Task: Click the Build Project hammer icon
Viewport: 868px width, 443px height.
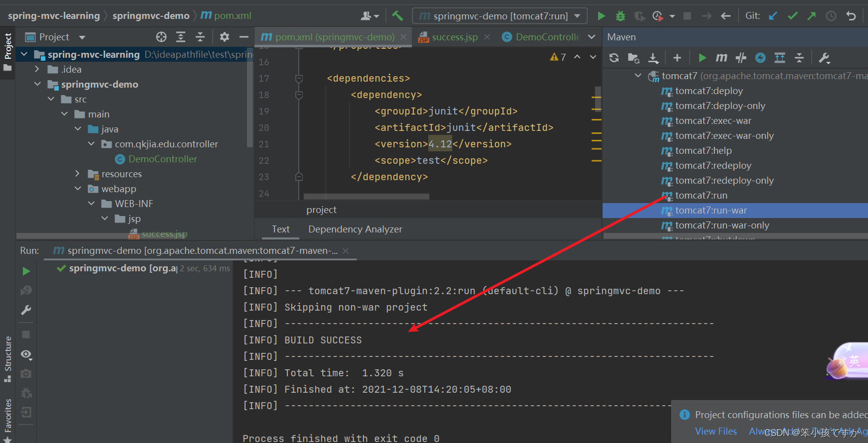Action: pos(397,16)
